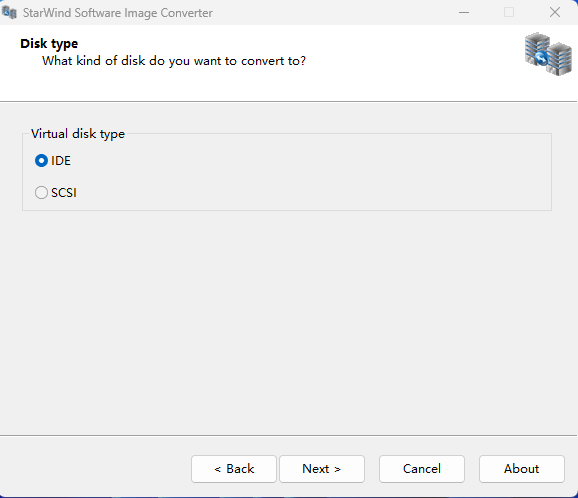Click the Disk type heading
Screen dimensions: 578x498
[49, 43]
